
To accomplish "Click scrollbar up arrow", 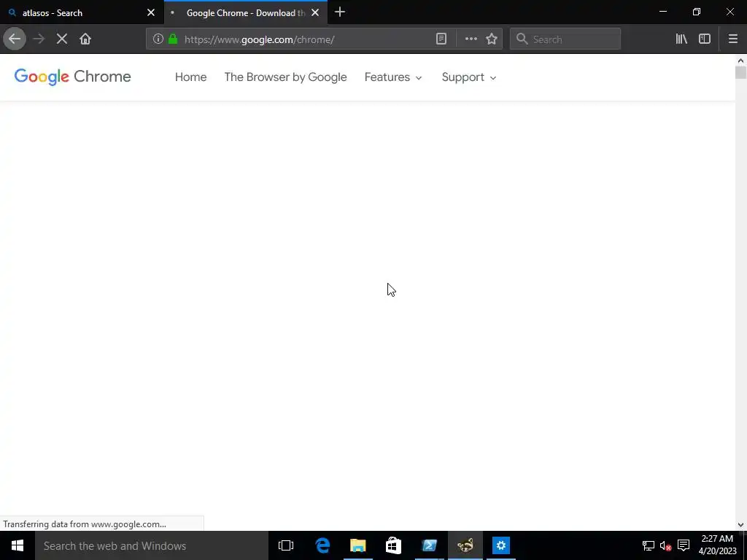I will coord(740,61).
